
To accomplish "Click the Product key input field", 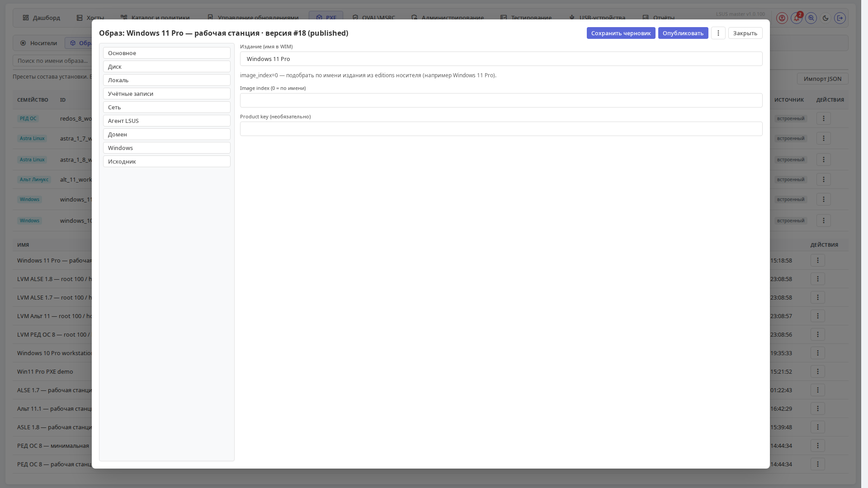I will tap(501, 129).
